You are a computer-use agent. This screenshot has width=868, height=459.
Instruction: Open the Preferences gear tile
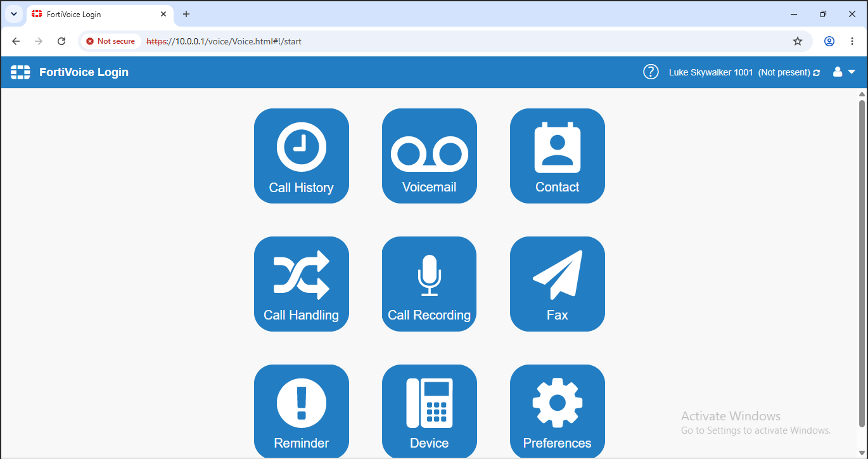point(558,411)
